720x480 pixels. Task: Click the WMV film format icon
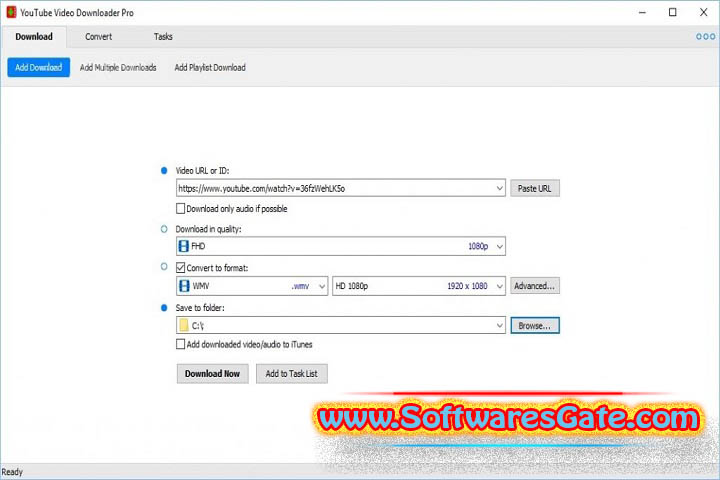[184, 286]
